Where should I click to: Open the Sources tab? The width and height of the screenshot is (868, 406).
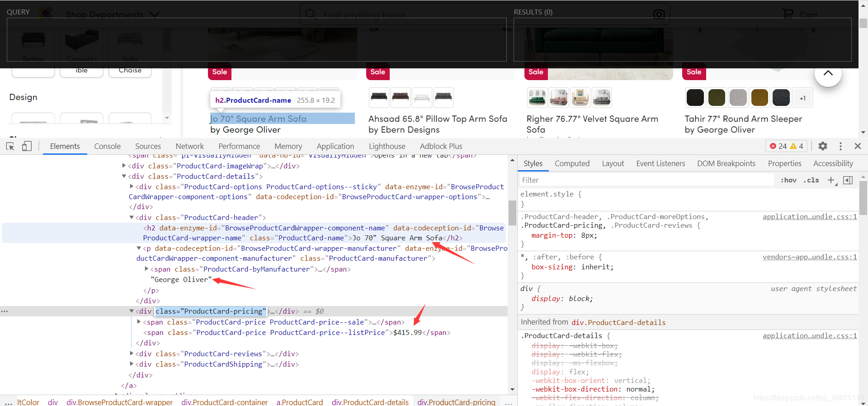pos(148,146)
